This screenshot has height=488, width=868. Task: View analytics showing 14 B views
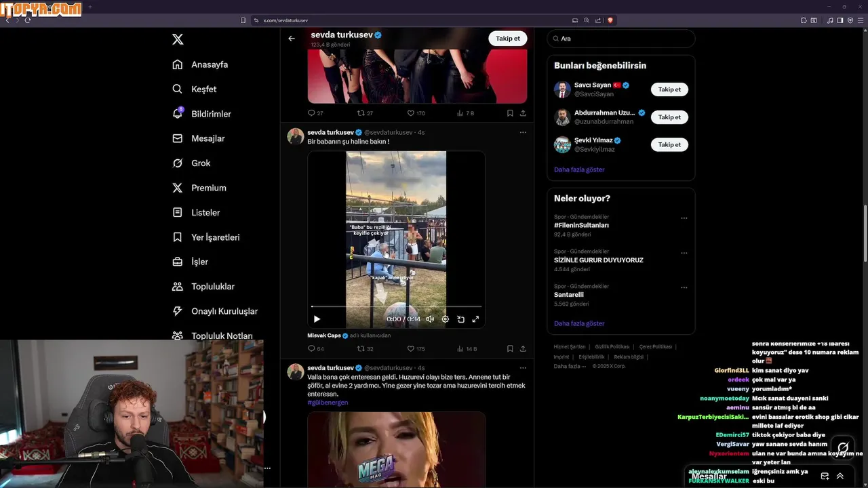(467, 349)
